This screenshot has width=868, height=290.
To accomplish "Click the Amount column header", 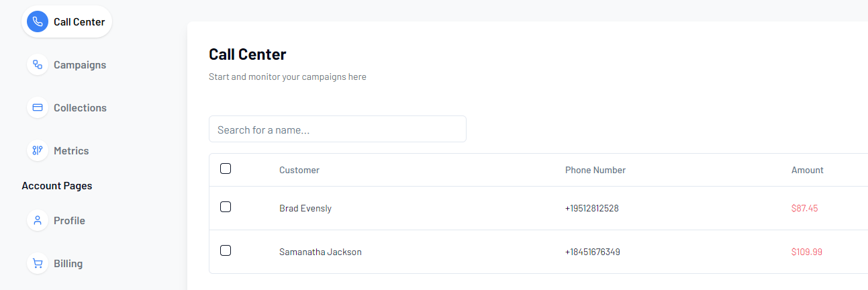I will pyautogui.click(x=807, y=171).
